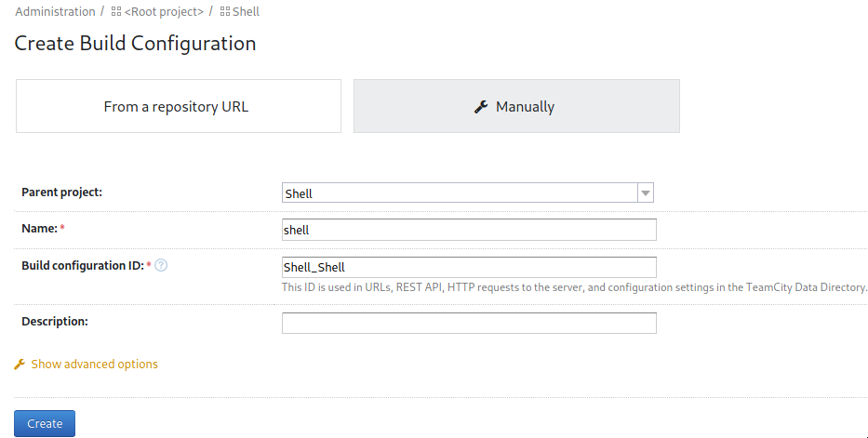This screenshot has width=868, height=438.
Task: Open the Shell breadcrumb link
Action: click(x=246, y=11)
